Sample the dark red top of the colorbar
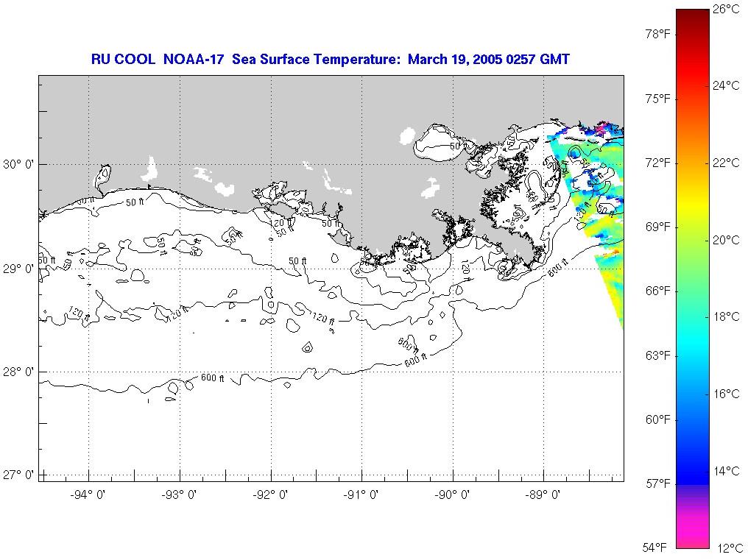This screenshot has width=748, height=560. pos(693,15)
